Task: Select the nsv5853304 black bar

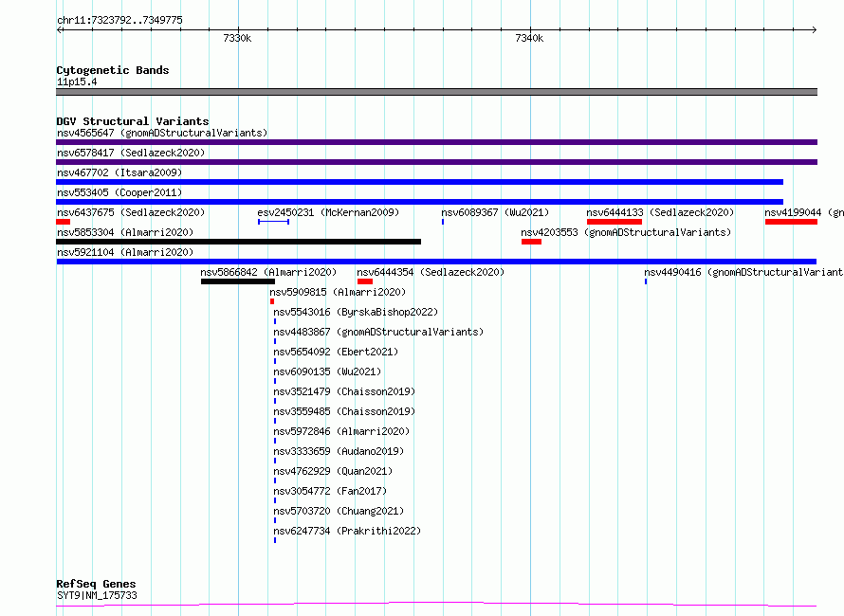Action: point(238,242)
